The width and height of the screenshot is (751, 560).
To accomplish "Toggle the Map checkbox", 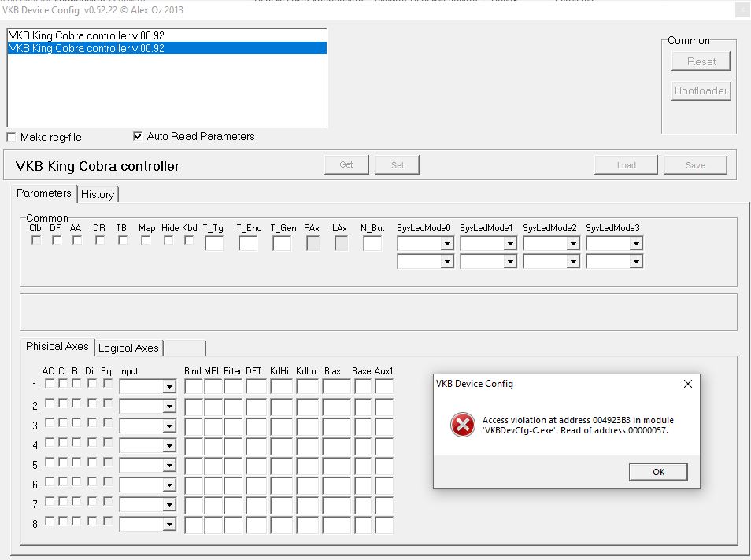I will click(x=146, y=240).
